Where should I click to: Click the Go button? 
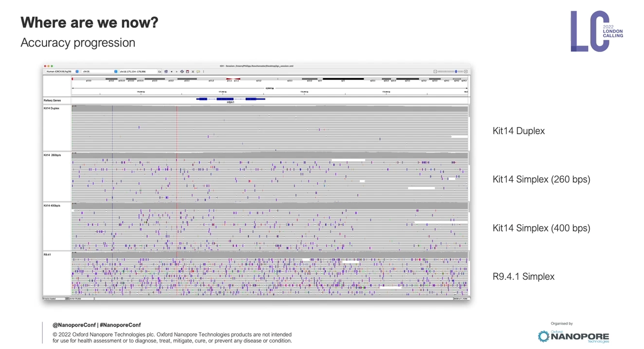(160, 72)
